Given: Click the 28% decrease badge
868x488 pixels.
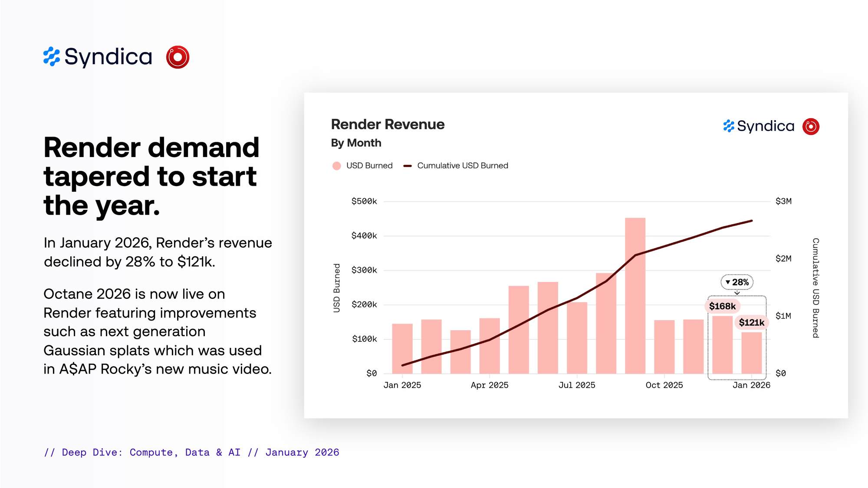Looking at the screenshot, I should [x=737, y=282].
